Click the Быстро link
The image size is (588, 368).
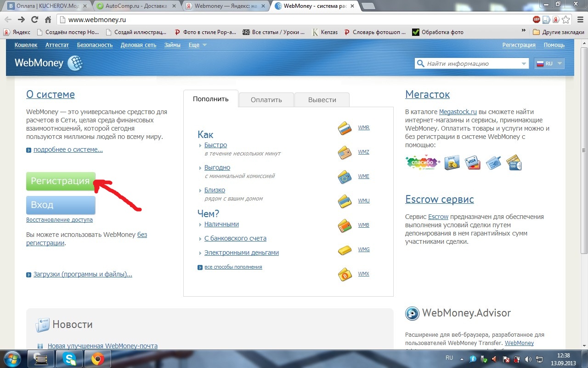(215, 145)
